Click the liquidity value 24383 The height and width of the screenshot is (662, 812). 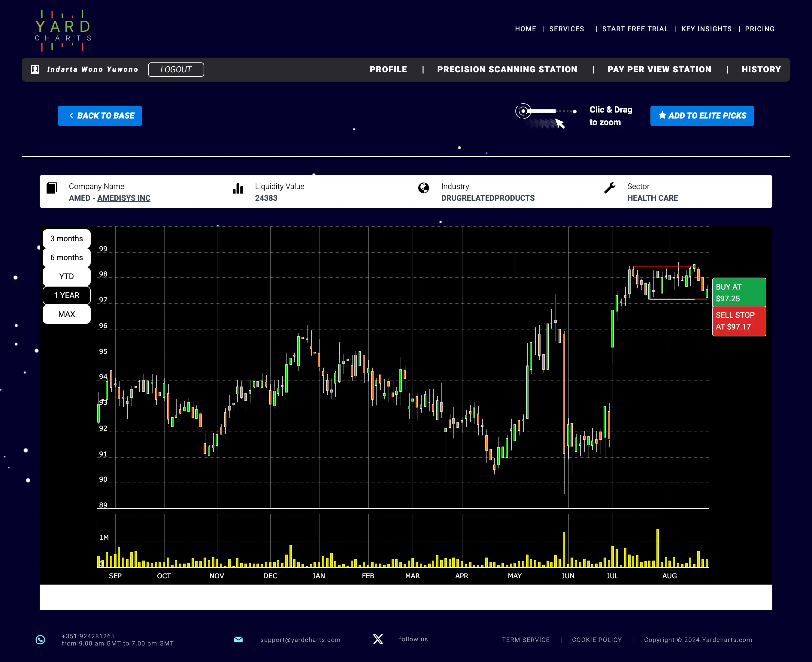266,198
